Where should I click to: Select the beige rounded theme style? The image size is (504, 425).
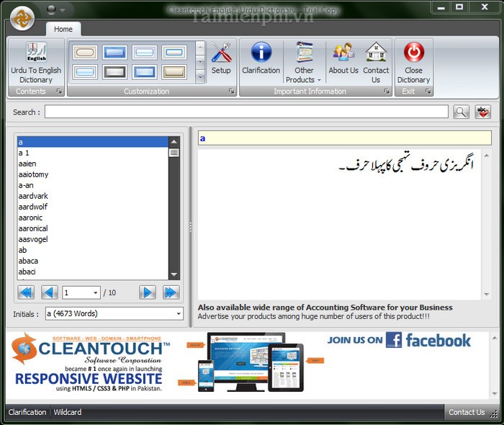tap(85, 52)
